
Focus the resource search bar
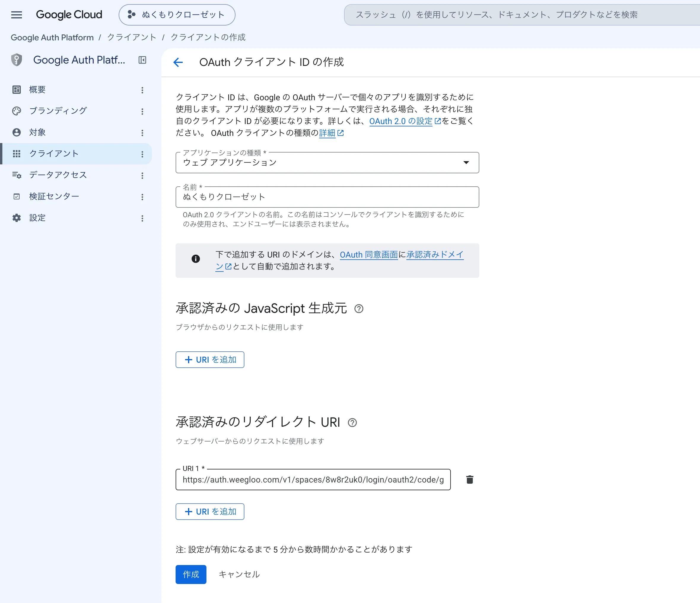[522, 15]
